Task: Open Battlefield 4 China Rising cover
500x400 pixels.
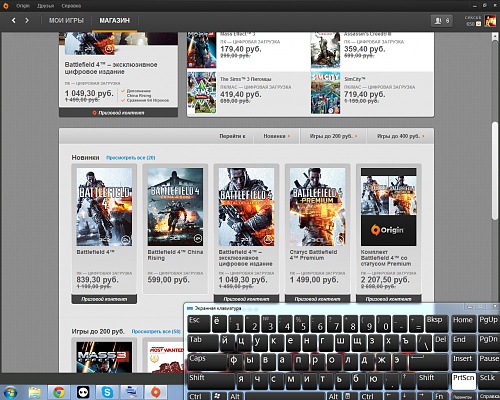Action: pos(175,207)
